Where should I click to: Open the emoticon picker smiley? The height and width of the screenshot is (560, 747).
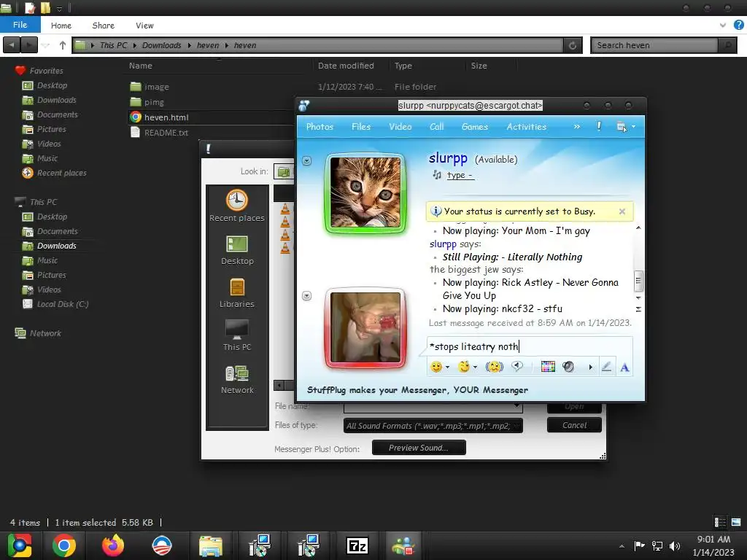tap(436, 367)
